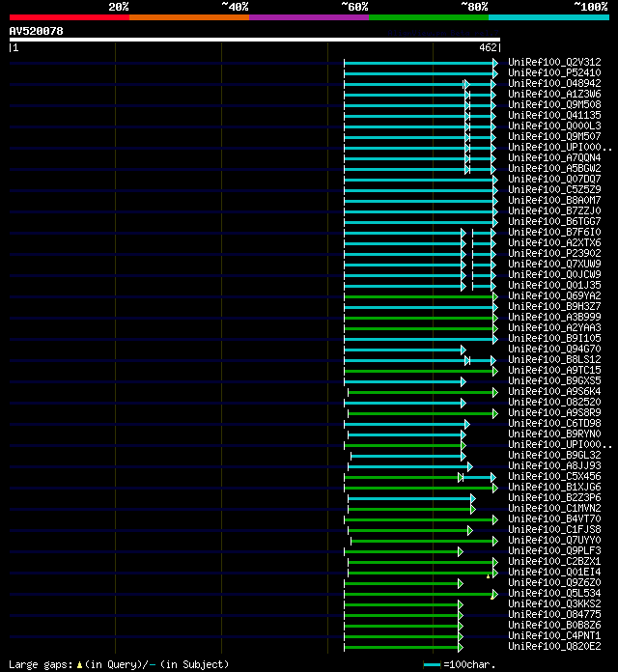Click the UniRef100_Q7UYY0 name
The width and height of the screenshot is (618, 672).
coord(554,540)
